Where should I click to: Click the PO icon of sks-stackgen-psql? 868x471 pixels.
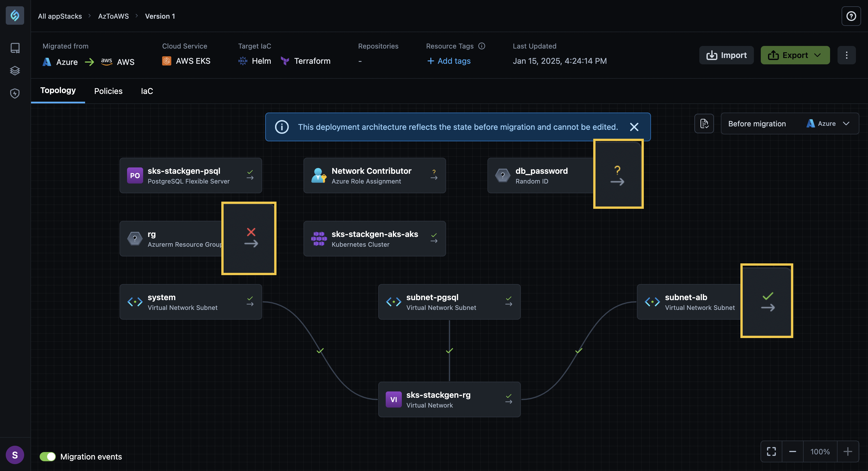coord(135,175)
